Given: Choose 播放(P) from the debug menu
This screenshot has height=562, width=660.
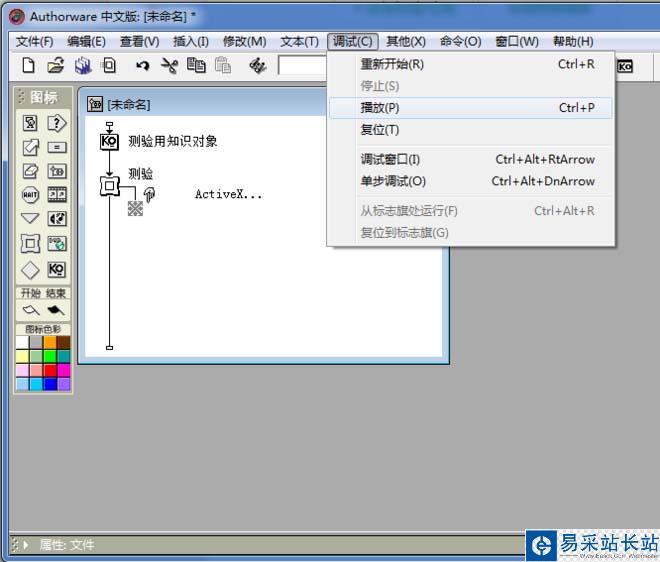Looking at the screenshot, I should click(470, 108).
